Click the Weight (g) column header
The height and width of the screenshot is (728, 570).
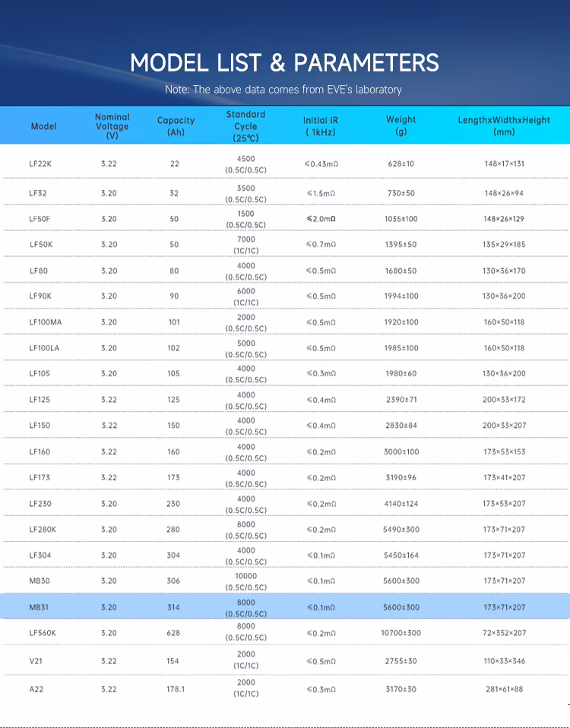coord(401,125)
